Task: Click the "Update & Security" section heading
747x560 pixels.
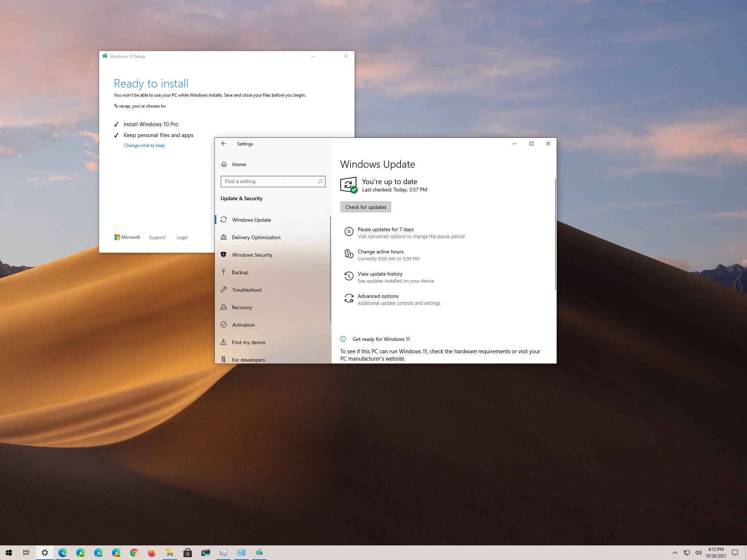Action: pyautogui.click(x=241, y=198)
